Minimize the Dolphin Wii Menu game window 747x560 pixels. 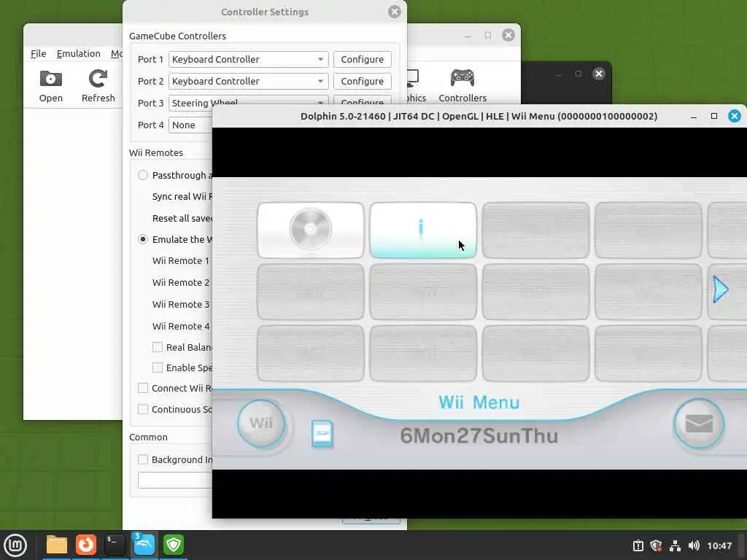coord(694,116)
